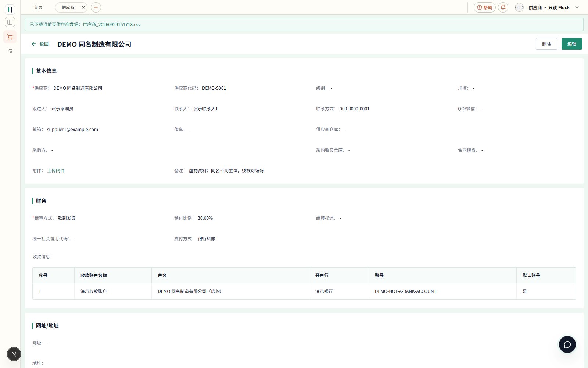The height and width of the screenshot is (368, 588).
Task: Click the 删除 button
Action: (x=546, y=44)
